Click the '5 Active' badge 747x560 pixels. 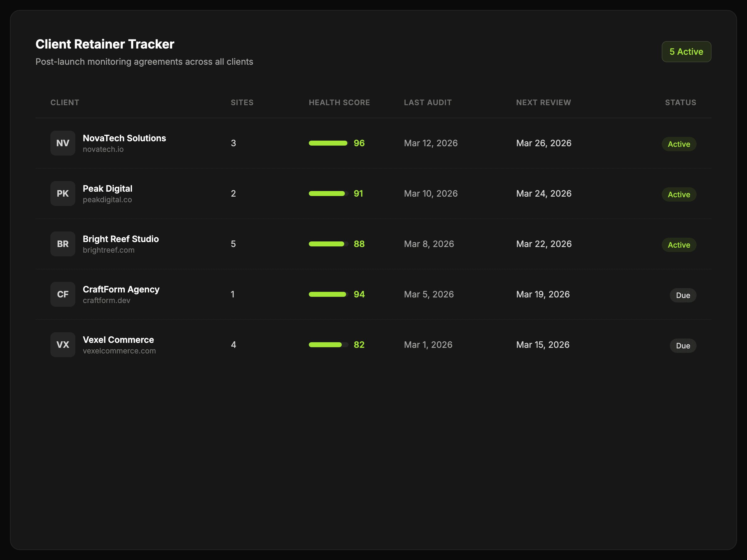click(686, 52)
